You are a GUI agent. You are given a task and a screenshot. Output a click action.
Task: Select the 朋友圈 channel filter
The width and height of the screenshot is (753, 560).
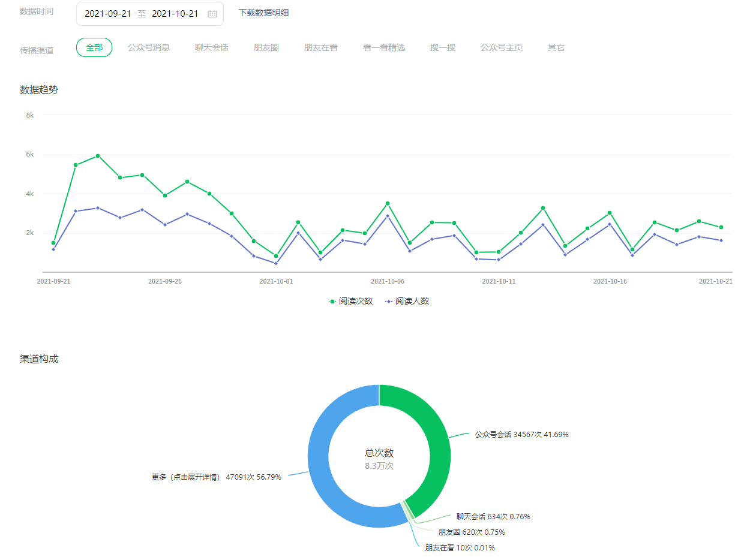[x=266, y=47]
